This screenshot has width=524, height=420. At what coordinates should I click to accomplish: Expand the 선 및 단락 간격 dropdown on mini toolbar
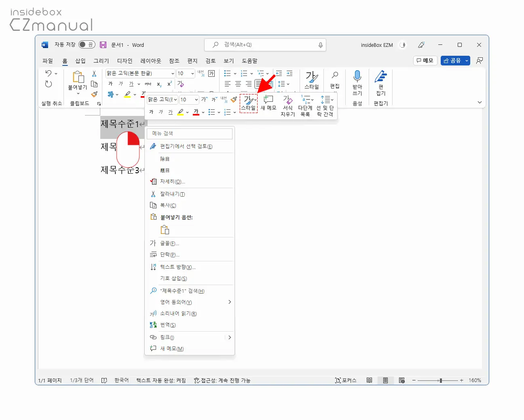pyautogui.click(x=332, y=99)
